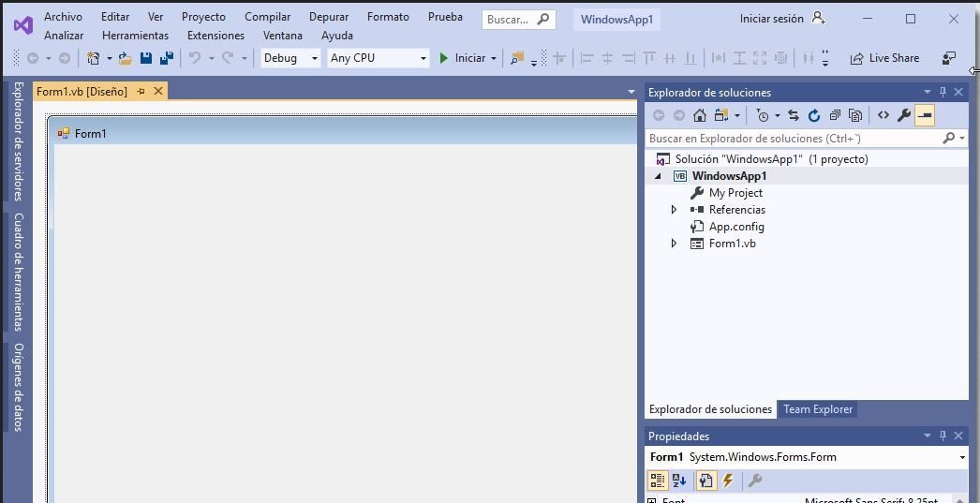Image resolution: width=980 pixels, height=503 pixels.
Task: Open the Ventana menu
Action: coord(283,36)
